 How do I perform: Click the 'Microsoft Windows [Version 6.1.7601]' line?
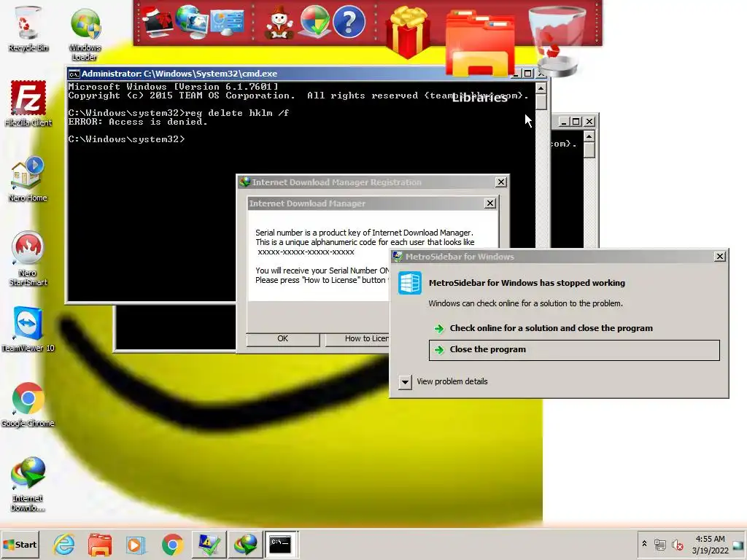tap(173, 87)
